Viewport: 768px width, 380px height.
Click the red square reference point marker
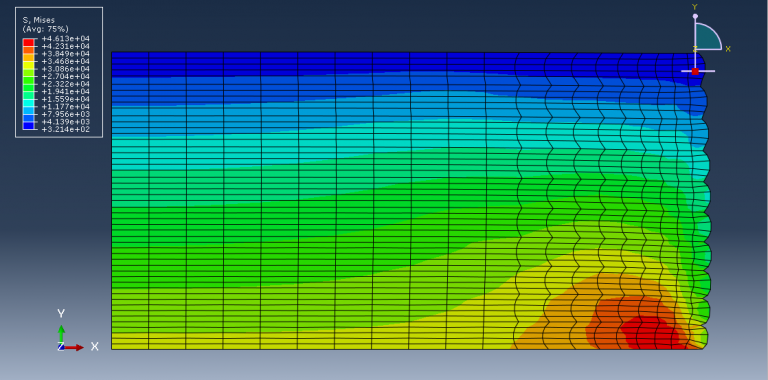[x=695, y=71]
